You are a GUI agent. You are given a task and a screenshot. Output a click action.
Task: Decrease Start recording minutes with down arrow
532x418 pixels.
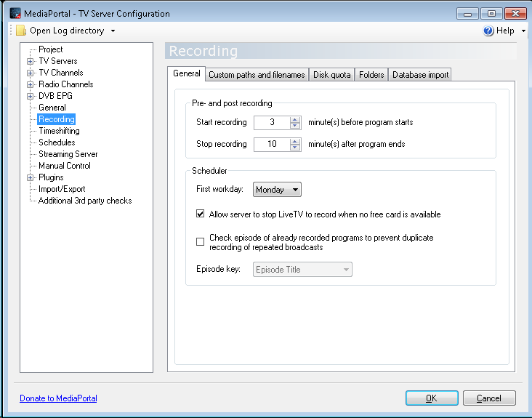point(295,126)
